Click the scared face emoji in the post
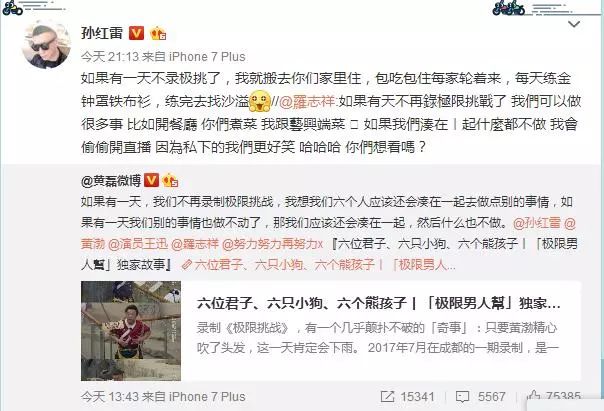Image resolution: width=604 pixels, height=411 pixels. (x=260, y=101)
